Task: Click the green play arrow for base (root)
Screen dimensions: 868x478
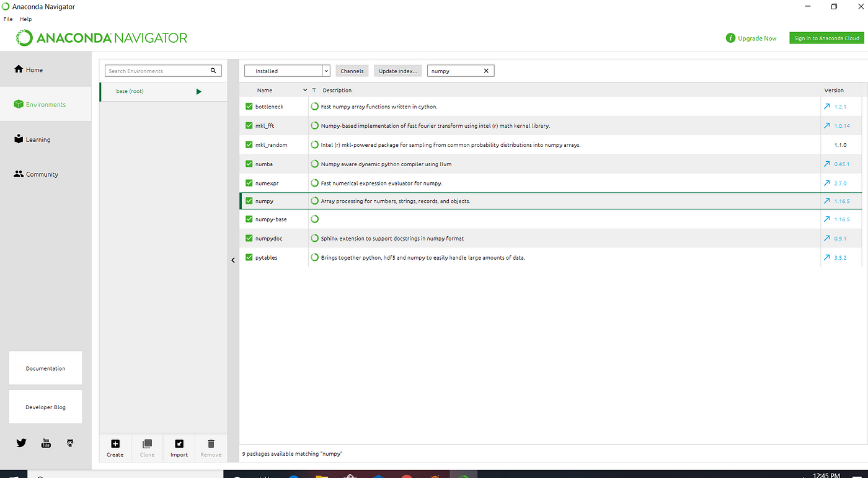Action: [x=199, y=92]
